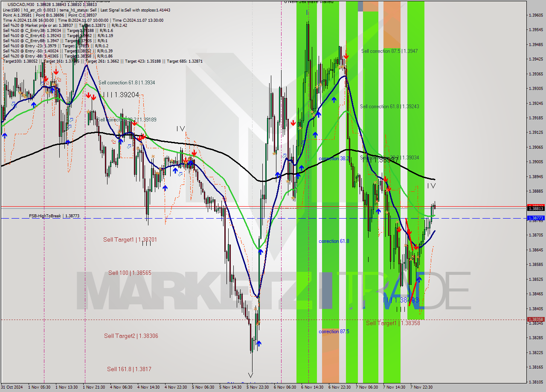Click the '6 Nov 06:30' time axis label

click(x=285, y=387)
